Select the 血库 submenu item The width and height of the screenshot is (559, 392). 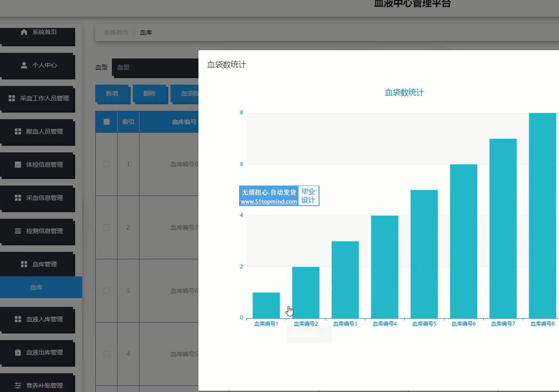tap(41, 287)
